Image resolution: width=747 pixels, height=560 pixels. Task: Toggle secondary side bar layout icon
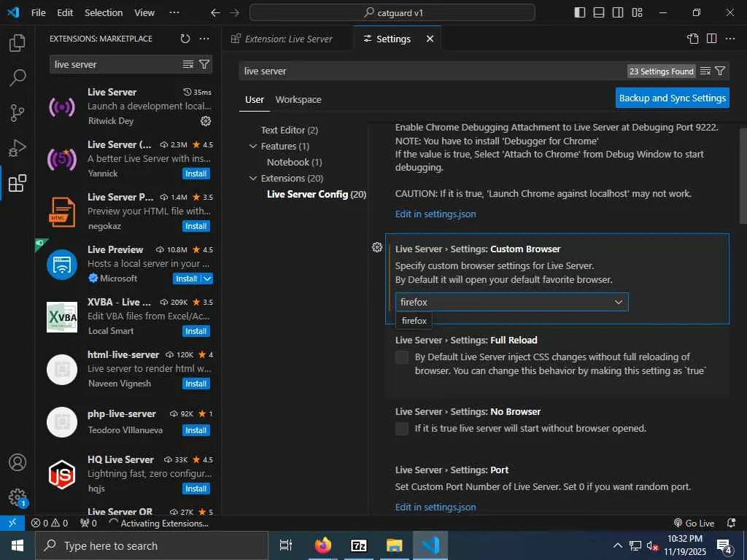pyautogui.click(x=618, y=12)
